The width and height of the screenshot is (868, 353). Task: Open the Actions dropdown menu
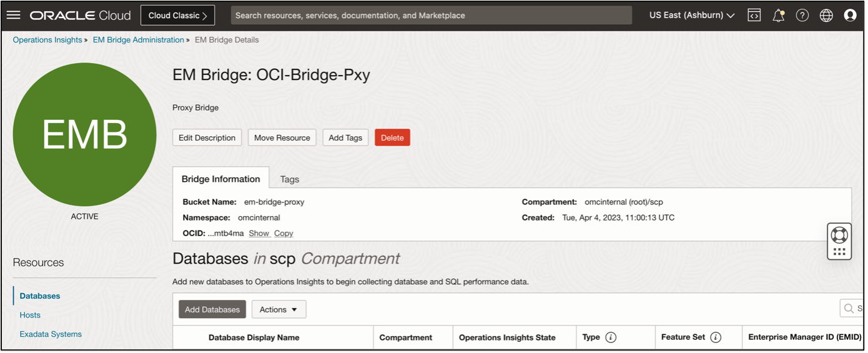coord(279,309)
